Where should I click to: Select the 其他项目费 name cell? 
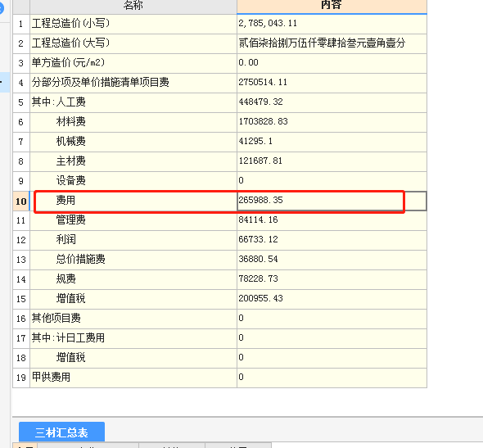click(x=133, y=319)
